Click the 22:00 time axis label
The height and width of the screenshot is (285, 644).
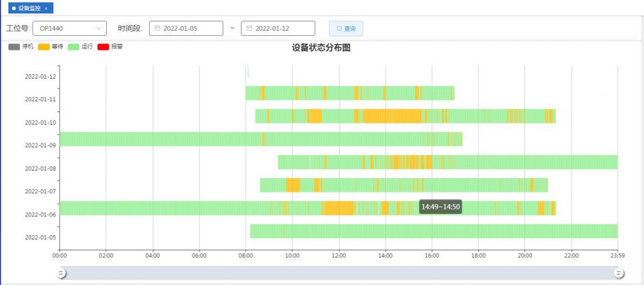571,256
